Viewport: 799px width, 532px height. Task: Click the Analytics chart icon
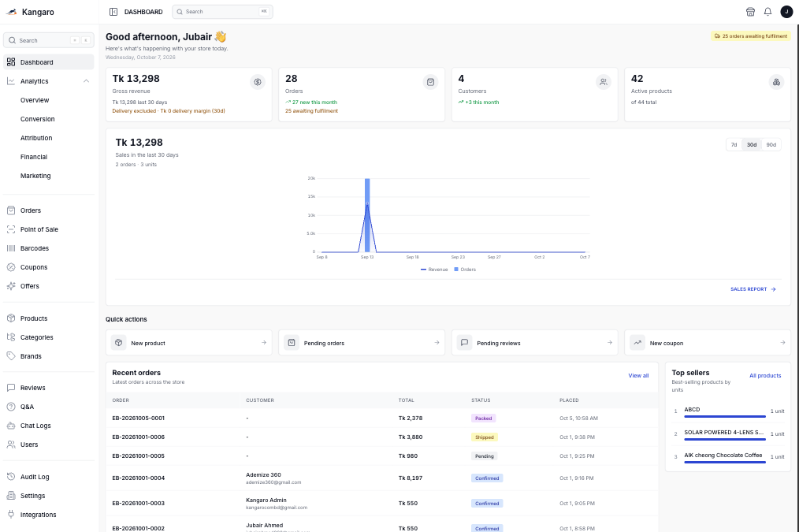pos(11,81)
